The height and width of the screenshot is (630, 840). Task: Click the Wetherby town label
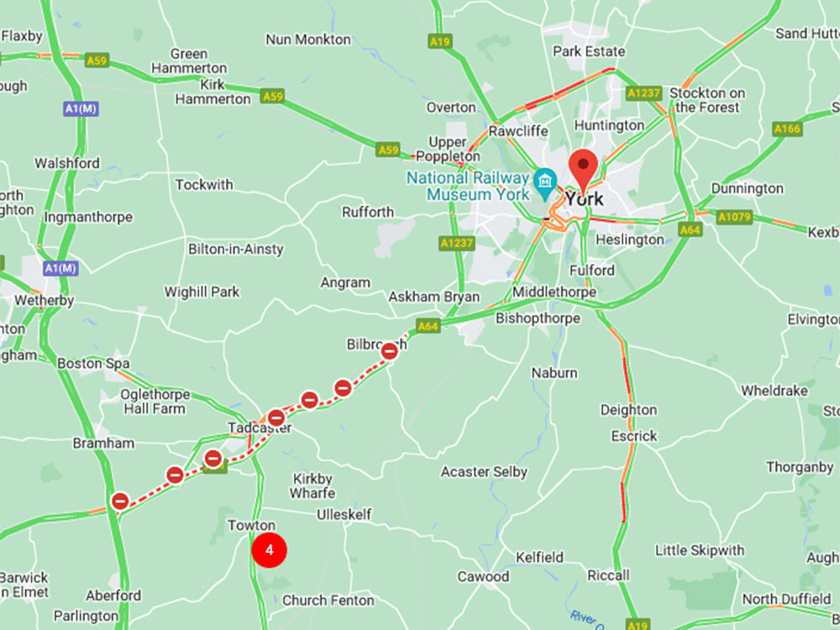[44, 301]
